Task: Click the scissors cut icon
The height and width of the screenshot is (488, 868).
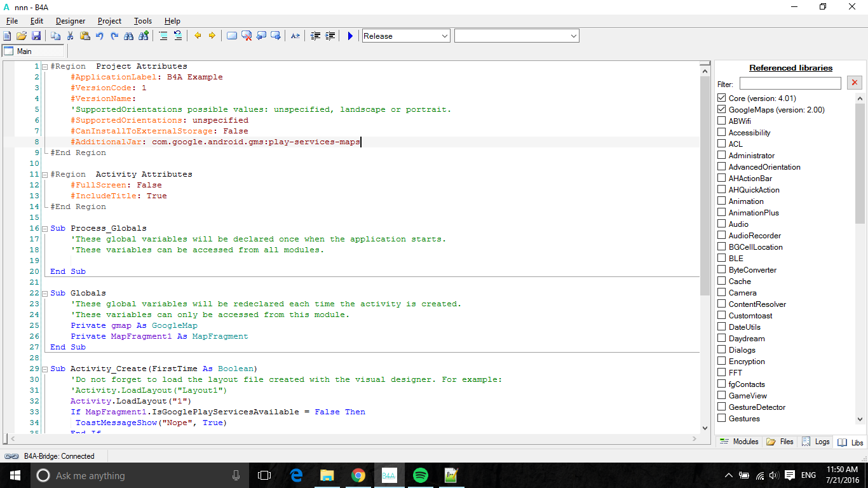Action: tap(70, 36)
